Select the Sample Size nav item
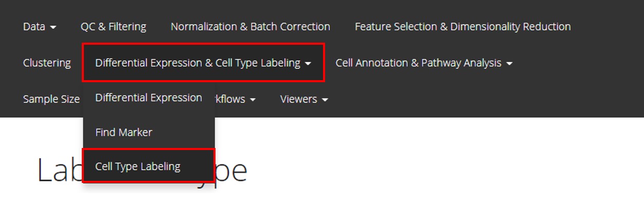Screen dimensions: 644x205 click(x=51, y=99)
